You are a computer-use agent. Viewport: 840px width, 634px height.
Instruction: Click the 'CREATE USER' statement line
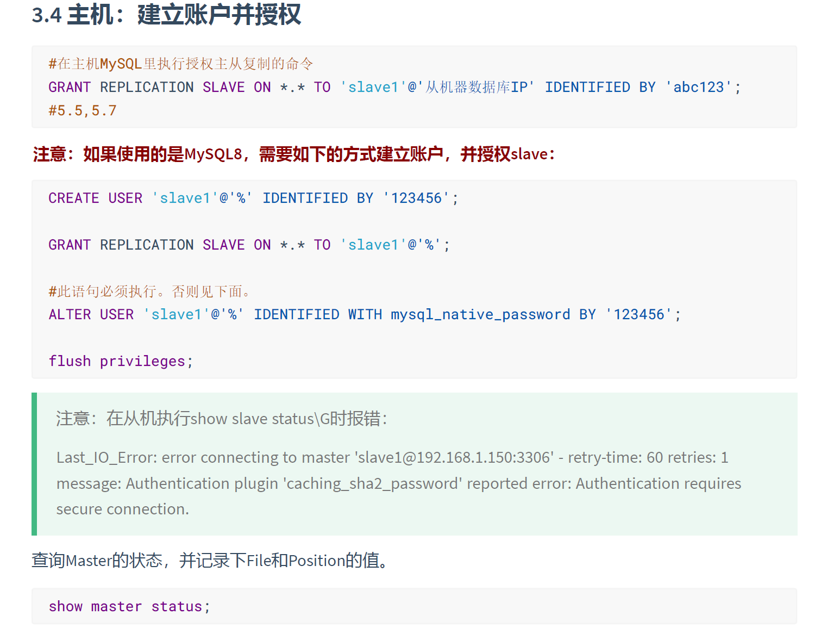pyautogui.click(x=253, y=198)
